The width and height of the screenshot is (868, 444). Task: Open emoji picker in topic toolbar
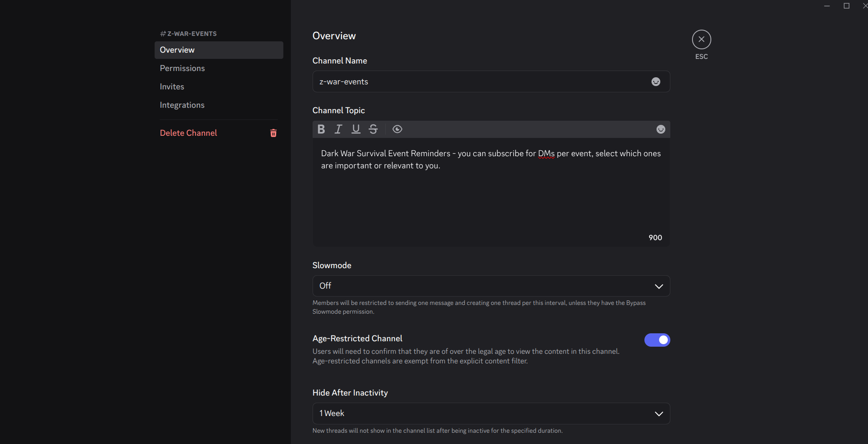[661, 129]
